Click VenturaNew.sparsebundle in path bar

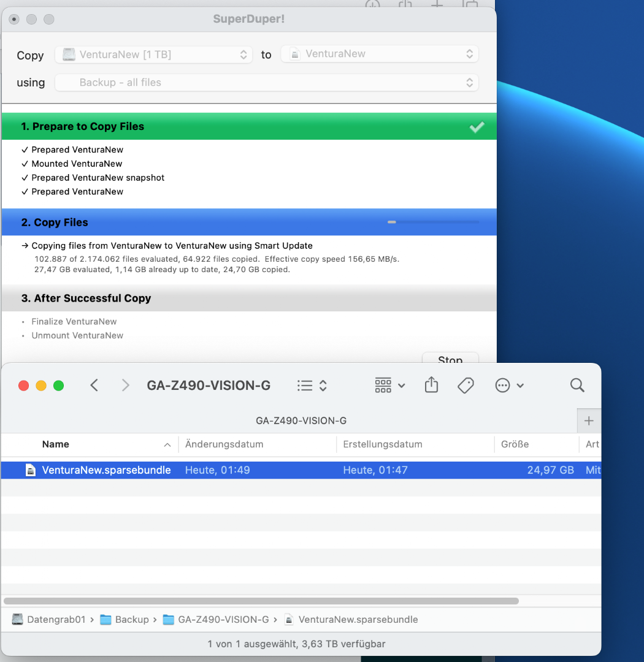coord(358,619)
